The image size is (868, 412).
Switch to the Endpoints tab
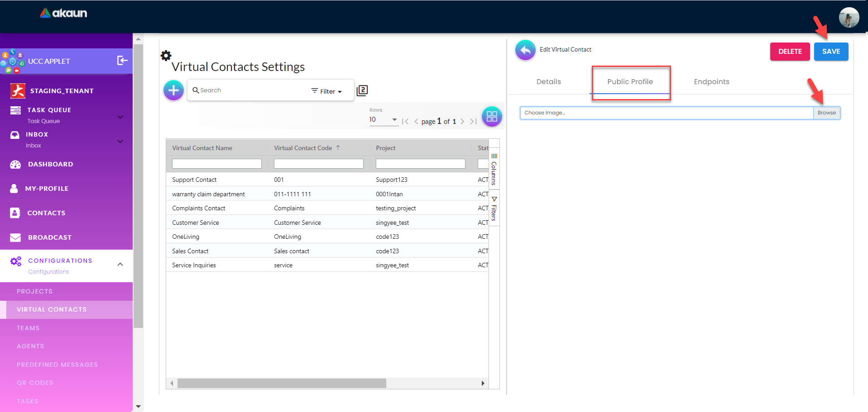(711, 82)
